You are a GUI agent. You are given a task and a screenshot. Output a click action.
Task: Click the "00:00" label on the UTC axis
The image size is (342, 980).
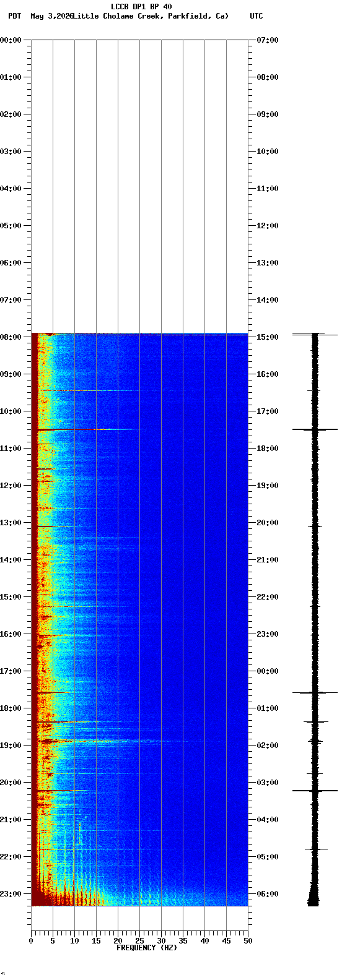point(268,671)
